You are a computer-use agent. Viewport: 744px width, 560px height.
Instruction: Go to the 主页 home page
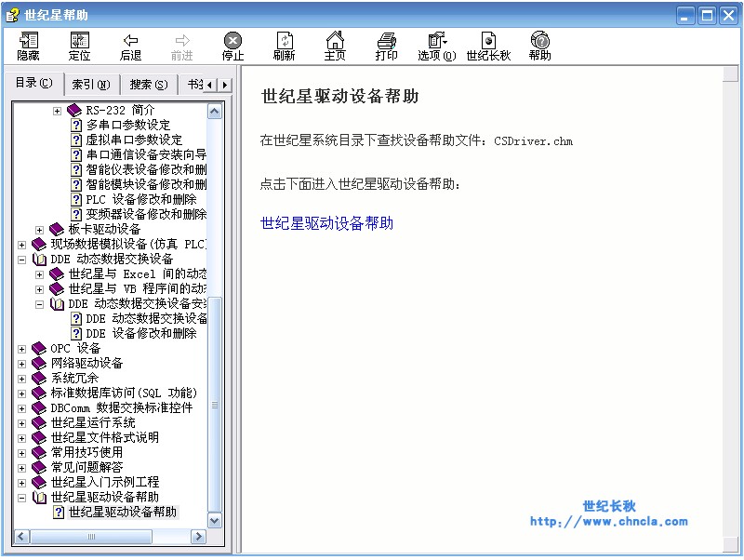(335, 46)
